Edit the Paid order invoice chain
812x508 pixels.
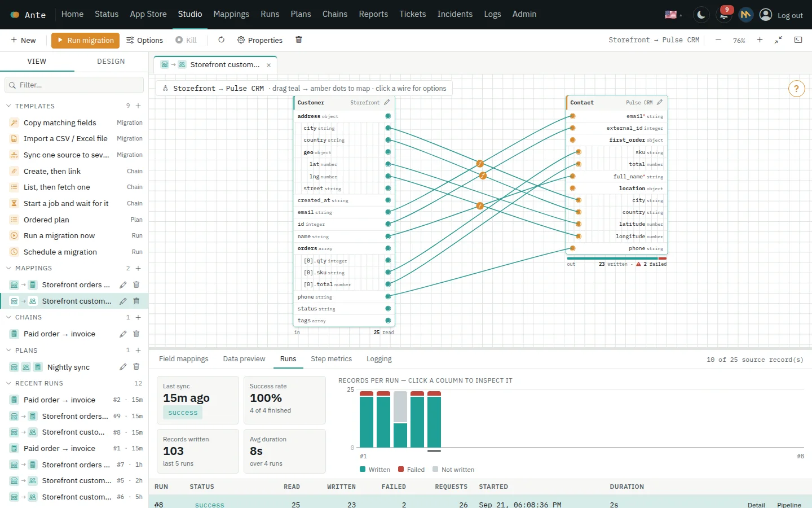coord(123,334)
